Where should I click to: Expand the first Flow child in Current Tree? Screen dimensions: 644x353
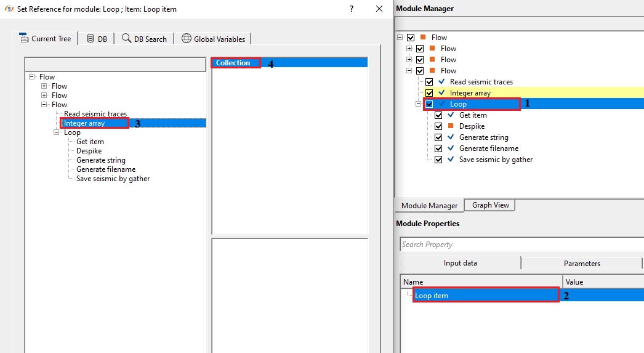click(x=44, y=86)
